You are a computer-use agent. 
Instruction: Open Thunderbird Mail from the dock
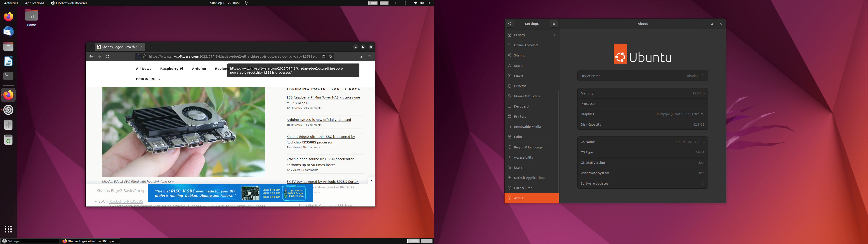pyautogui.click(x=8, y=31)
